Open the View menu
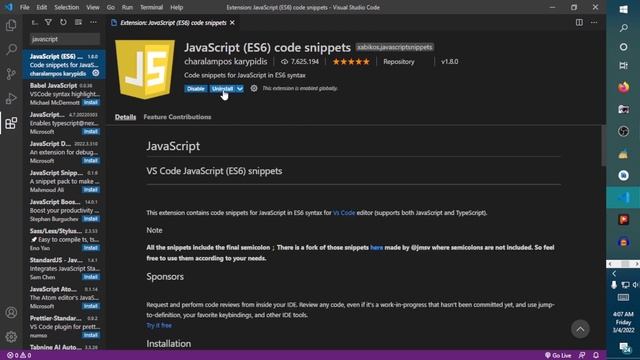 93,7
